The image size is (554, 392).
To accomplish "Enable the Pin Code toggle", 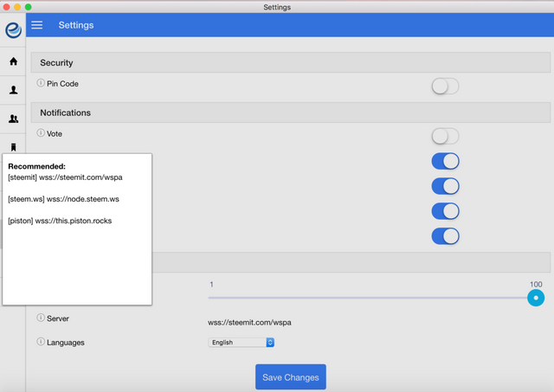I will point(445,87).
